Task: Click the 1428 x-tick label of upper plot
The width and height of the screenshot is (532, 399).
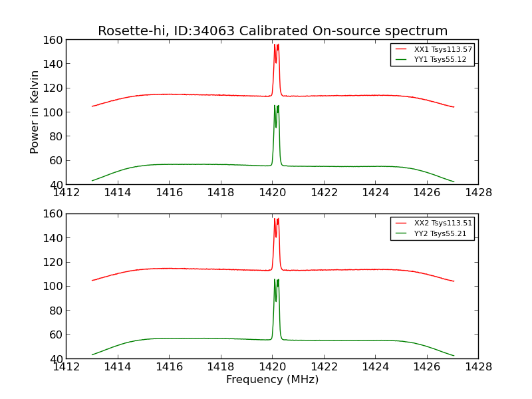Action: 478,193
